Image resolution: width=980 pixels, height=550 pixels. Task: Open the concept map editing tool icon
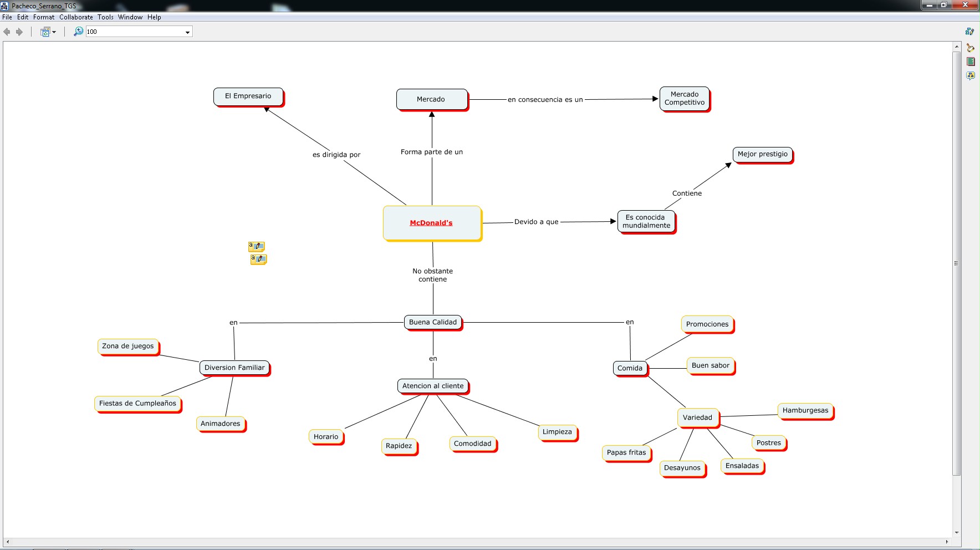[x=969, y=32]
